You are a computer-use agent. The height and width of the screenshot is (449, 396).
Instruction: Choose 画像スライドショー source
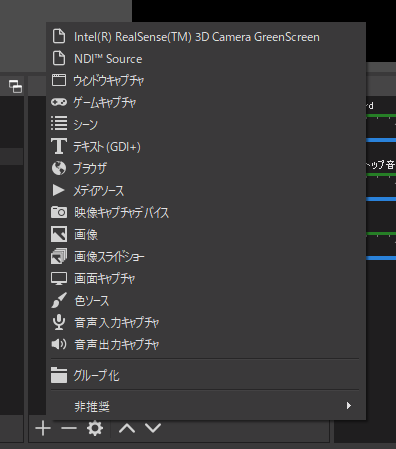tap(206, 256)
